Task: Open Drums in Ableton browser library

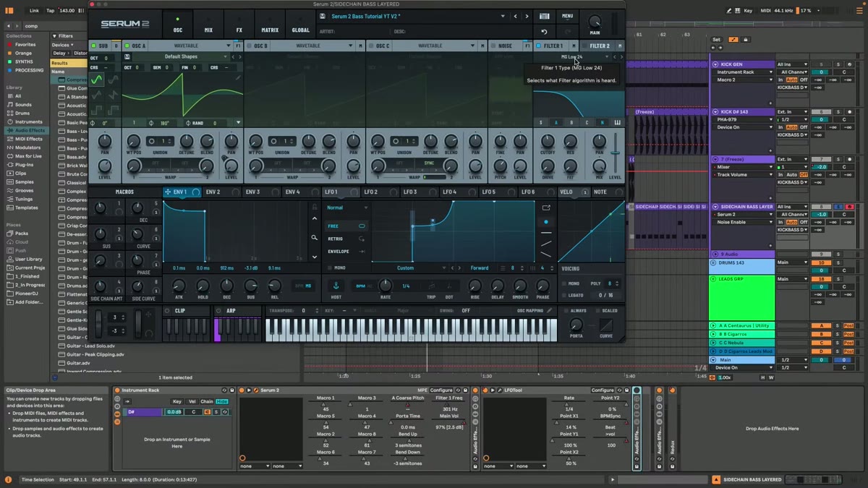Action: click(x=22, y=113)
